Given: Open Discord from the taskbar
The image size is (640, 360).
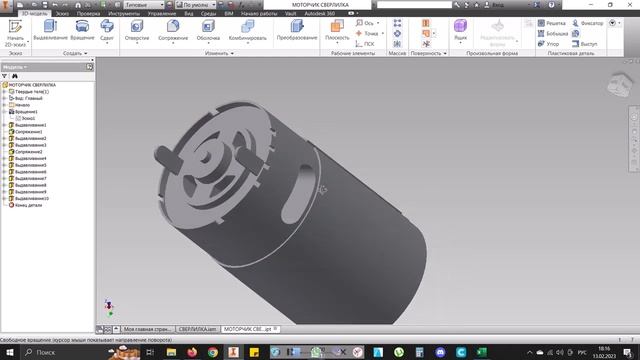Looking at the screenshot, I should (x=440, y=352).
